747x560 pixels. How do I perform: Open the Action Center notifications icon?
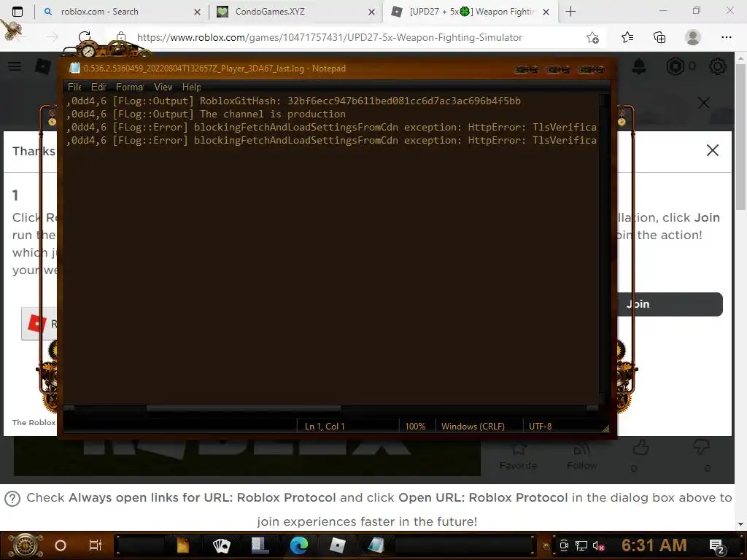click(717, 546)
